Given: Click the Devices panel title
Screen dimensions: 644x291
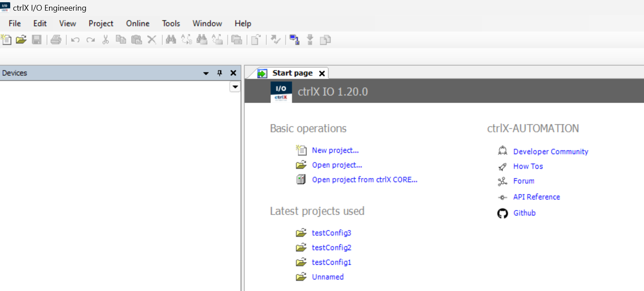Looking at the screenshot, I should [x=15, y=73].
